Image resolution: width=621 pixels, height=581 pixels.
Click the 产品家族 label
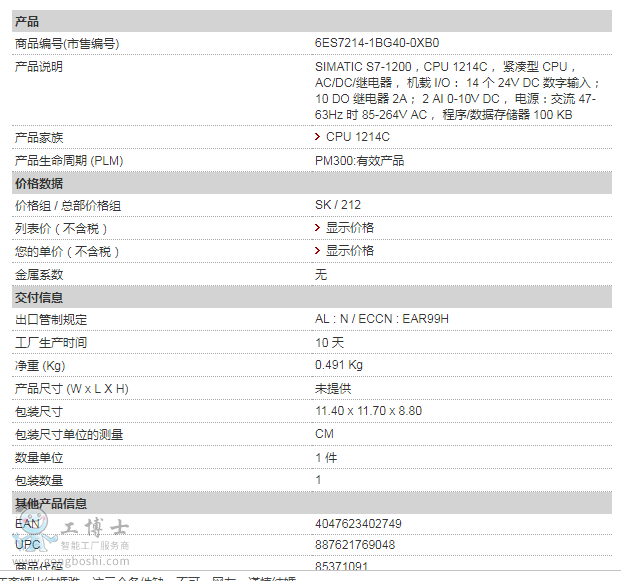pyautogui.click(x=39, y=138)
